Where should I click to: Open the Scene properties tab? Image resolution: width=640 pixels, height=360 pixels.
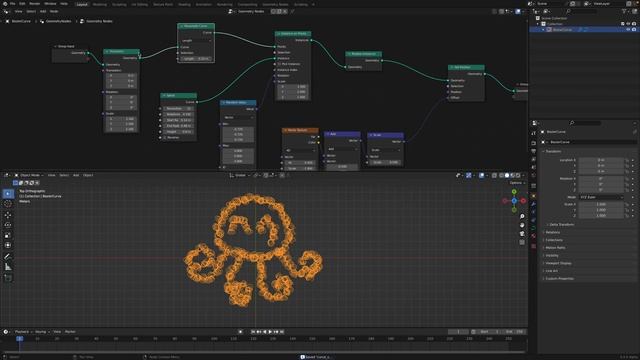coord(533,167)
